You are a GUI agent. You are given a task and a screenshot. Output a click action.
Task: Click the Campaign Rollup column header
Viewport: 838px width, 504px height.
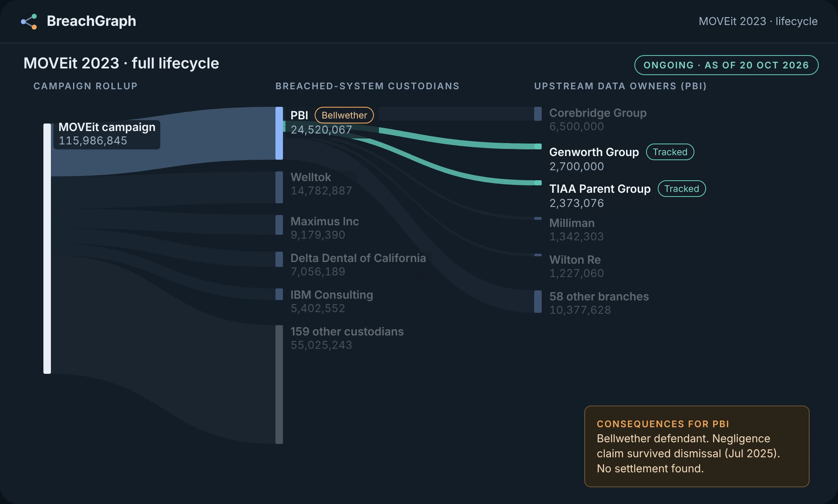[86, 86]
